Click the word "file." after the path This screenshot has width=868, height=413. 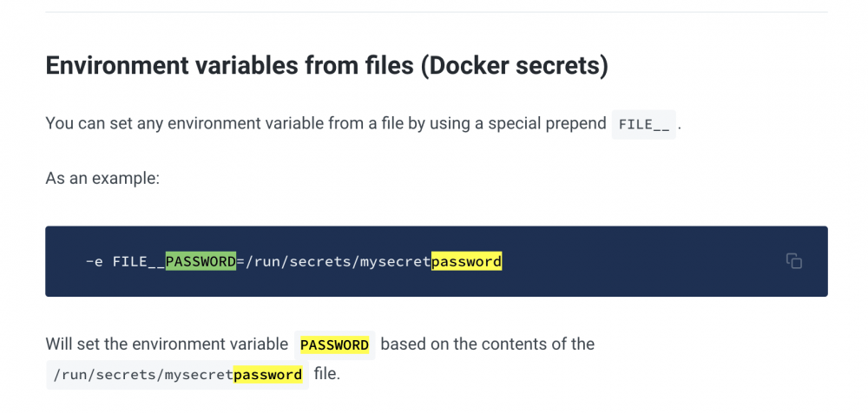(x=327, y=374)
